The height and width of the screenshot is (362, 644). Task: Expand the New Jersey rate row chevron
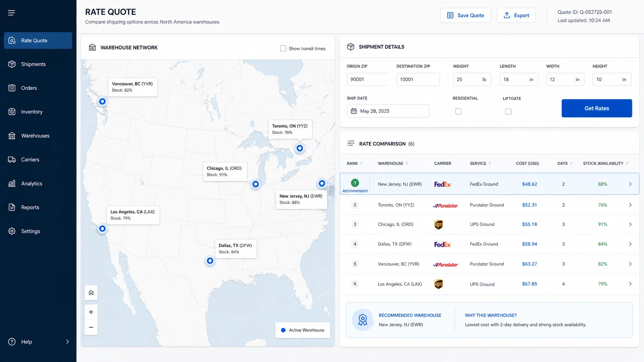(x=630, y=184)
